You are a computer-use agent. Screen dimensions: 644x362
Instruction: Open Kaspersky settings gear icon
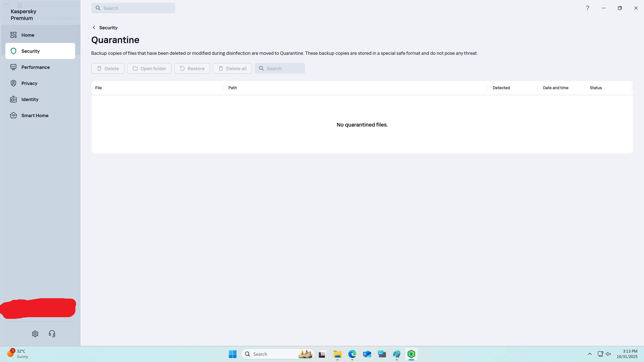click(x=35, y=334)
